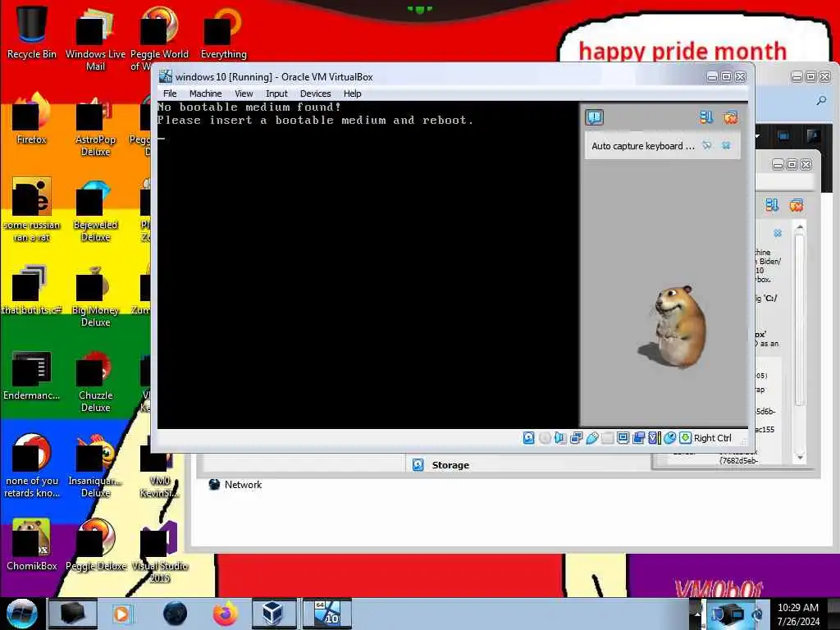Image resolution: width=840 pixels, height=630 pixels.
Task: Click the greyed shared folders status indicator
Action: click(x=608, y=438)
